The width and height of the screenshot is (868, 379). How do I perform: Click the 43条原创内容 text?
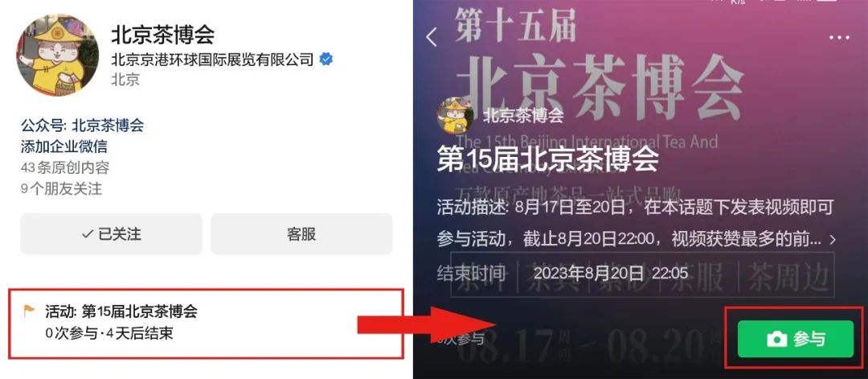pos(65,167)
